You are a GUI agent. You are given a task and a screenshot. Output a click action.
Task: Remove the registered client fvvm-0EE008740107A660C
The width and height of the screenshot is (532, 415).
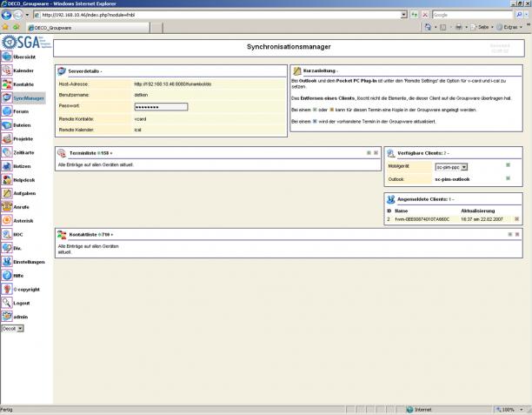[x=516, y=219]
